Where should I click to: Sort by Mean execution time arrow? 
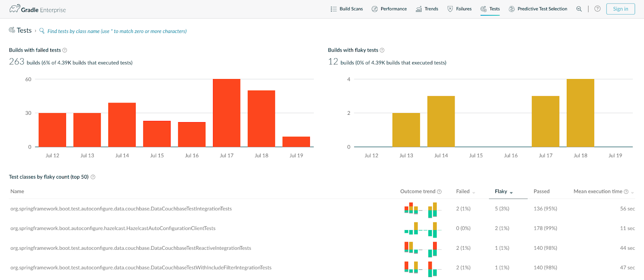point(632,193)
